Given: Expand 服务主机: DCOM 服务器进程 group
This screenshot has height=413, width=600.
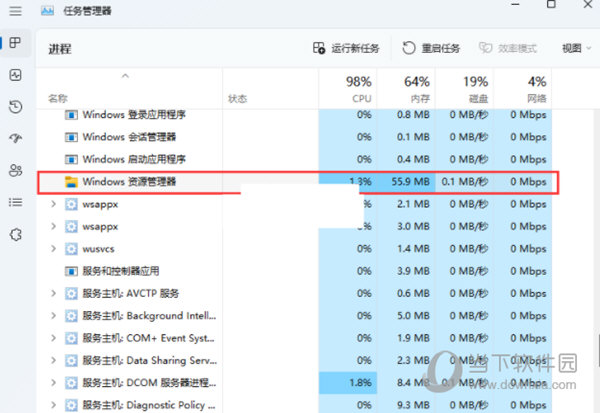Looking at the screenshot, I should pyautogui.click(x=53, y=383).
